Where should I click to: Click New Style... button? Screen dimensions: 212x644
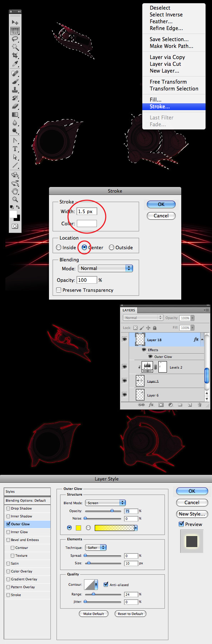pyautogui.click(x=192, y=514)
